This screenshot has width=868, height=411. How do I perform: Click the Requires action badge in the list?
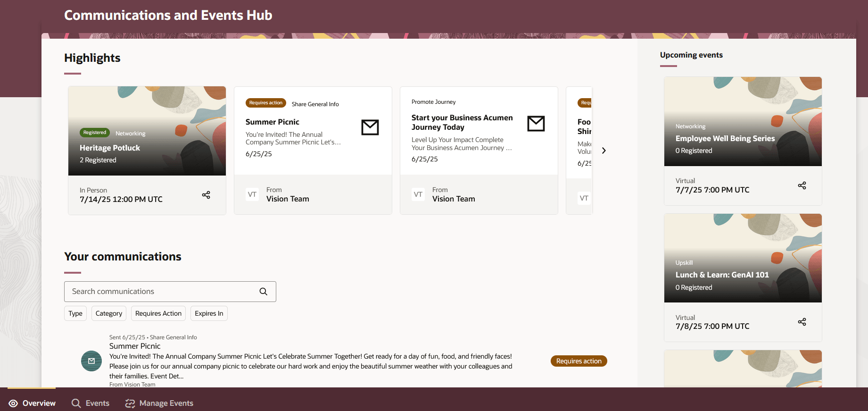point(579,361)
